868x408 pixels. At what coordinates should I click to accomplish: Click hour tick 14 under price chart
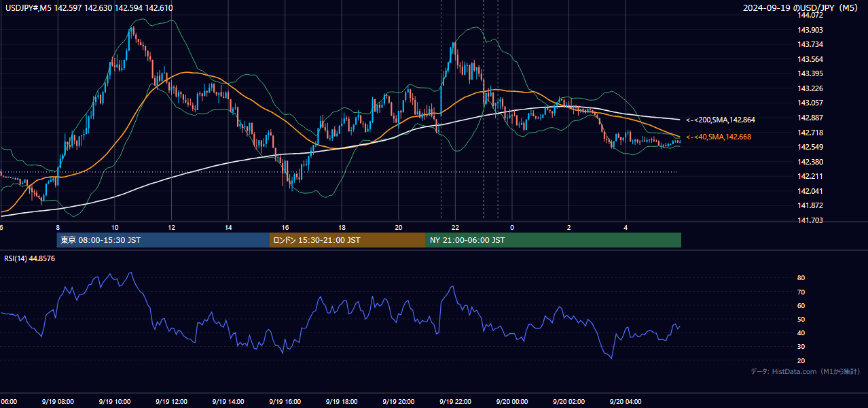click(228, 228)
